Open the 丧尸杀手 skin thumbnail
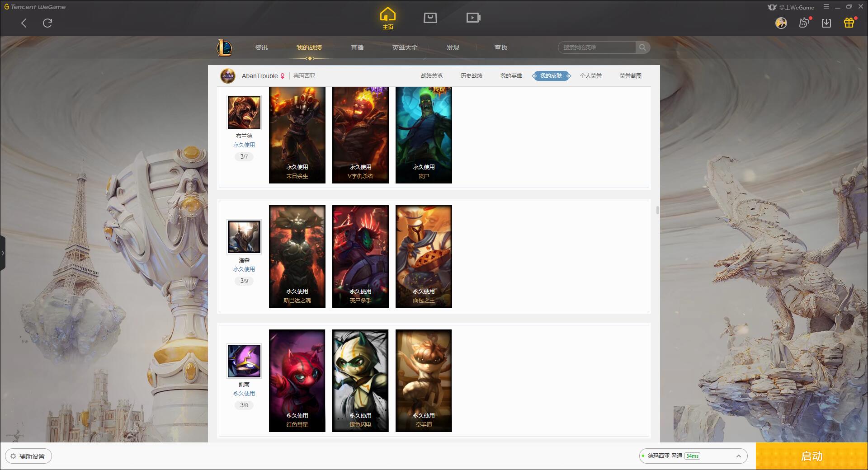Viewport: 868px width, 470px height. (360, 256)
